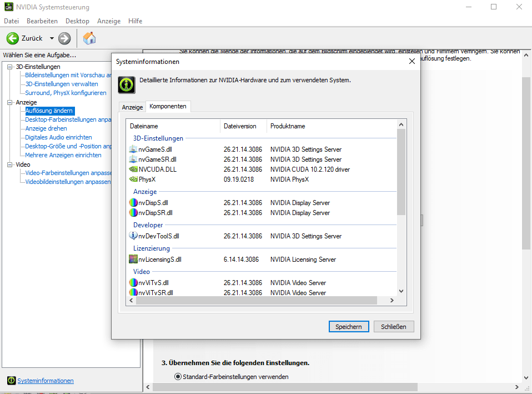Open 3D-Einstellungen verwalten tree item
Image resolution: width=532 pixels, height=394 pixels.
click(x=62, y=84)
